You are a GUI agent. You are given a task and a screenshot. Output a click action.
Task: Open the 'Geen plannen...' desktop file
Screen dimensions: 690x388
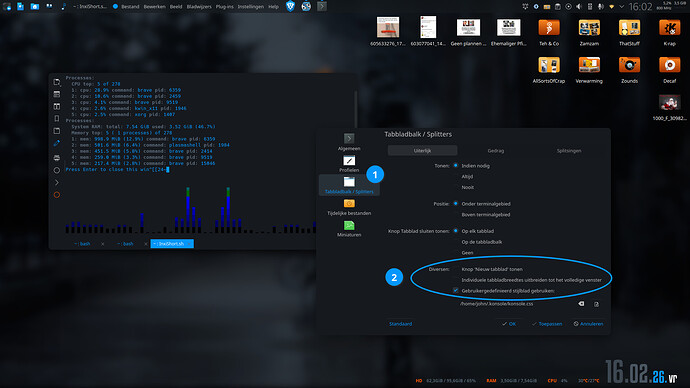point(468,32)
